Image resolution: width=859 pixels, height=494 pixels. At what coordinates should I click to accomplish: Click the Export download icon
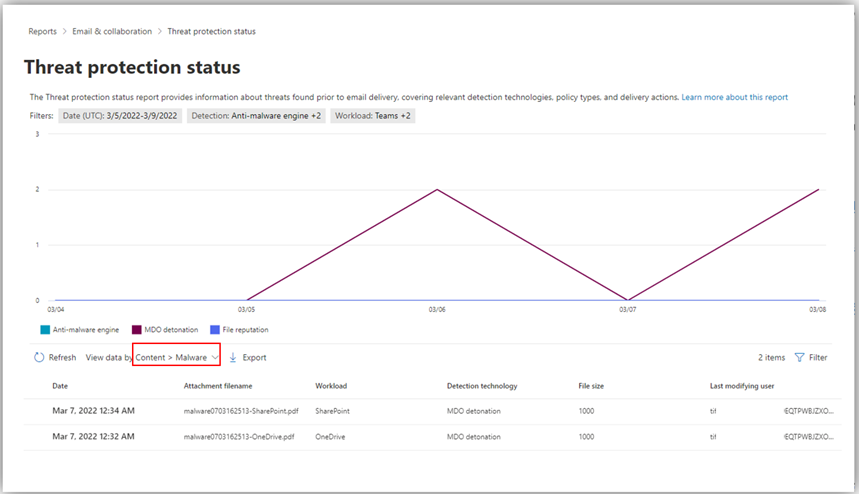[x=233, y=357]
